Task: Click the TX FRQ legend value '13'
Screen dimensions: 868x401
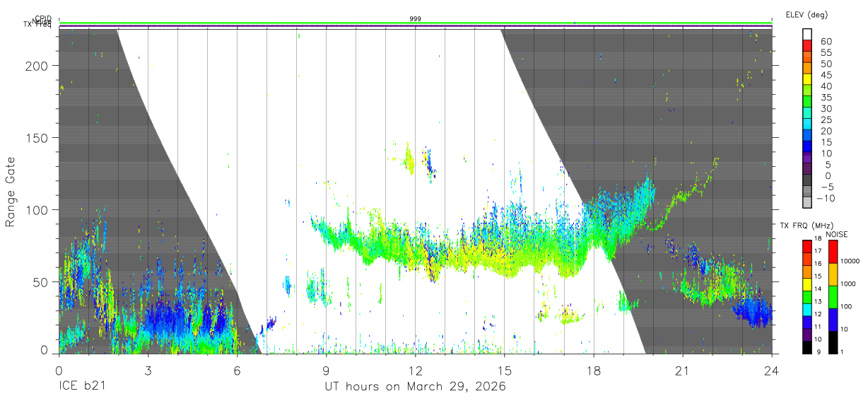Action: tap(817, 301)
